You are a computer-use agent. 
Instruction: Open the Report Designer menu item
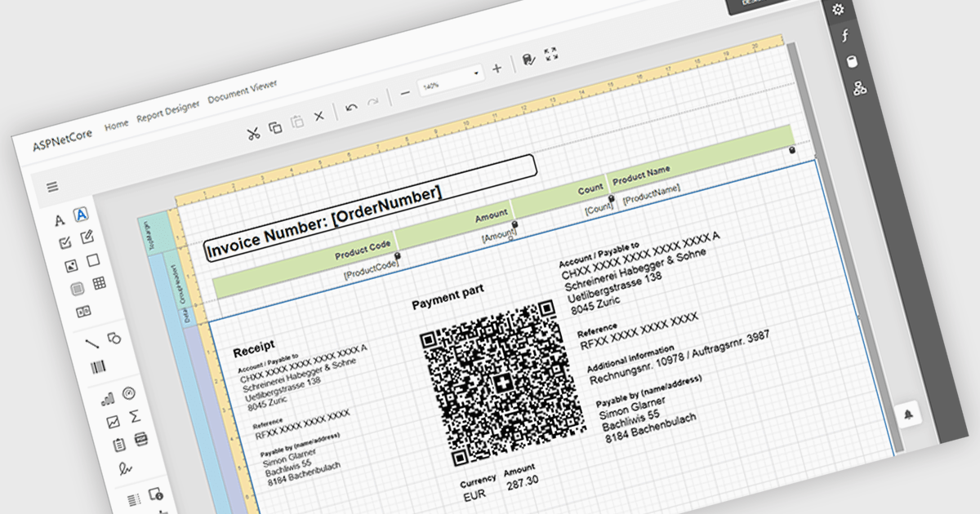click(x=167, y=109)
